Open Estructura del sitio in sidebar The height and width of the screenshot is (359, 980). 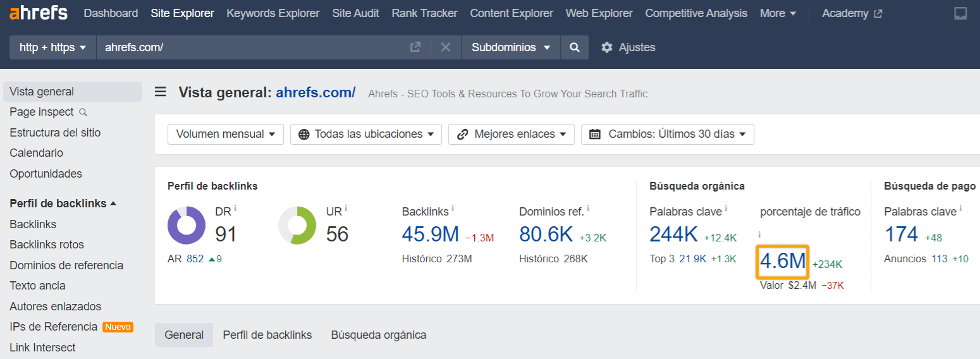coord(55,133)
